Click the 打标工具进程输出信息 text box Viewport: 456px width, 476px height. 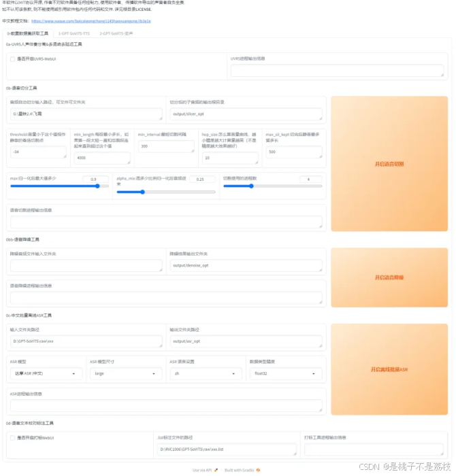pyautogui.click(x=374, y=449)
